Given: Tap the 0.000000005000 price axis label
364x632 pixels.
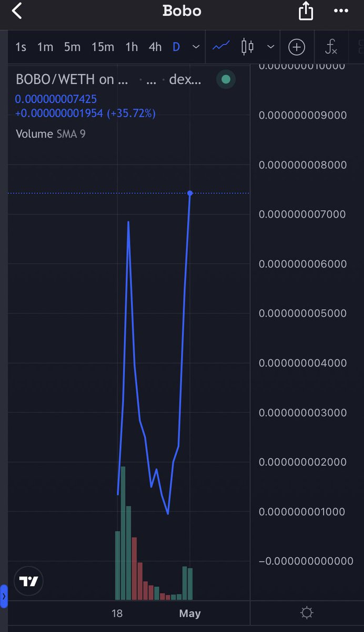Looking at the screenshot, I should (302, 313).
